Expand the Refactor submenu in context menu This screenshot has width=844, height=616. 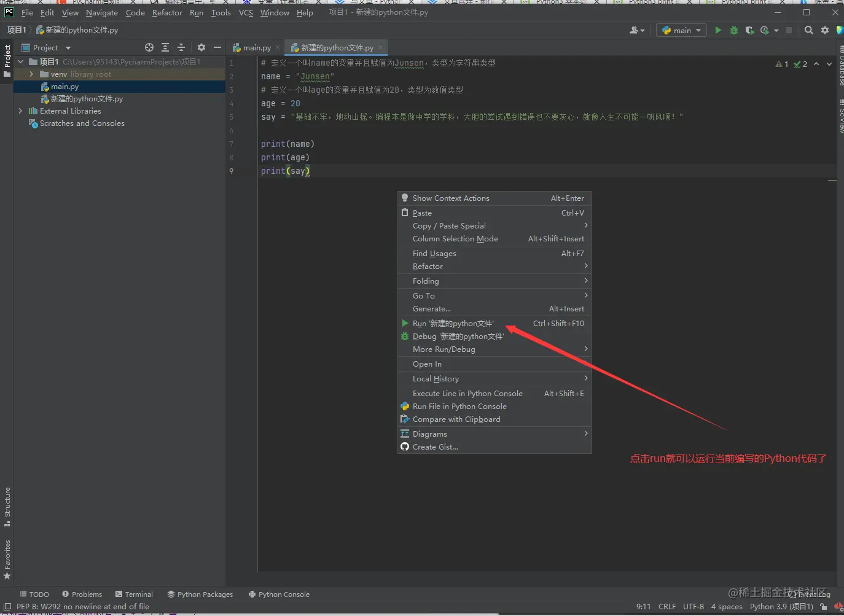pyautogui.click(x=494, y=267)
